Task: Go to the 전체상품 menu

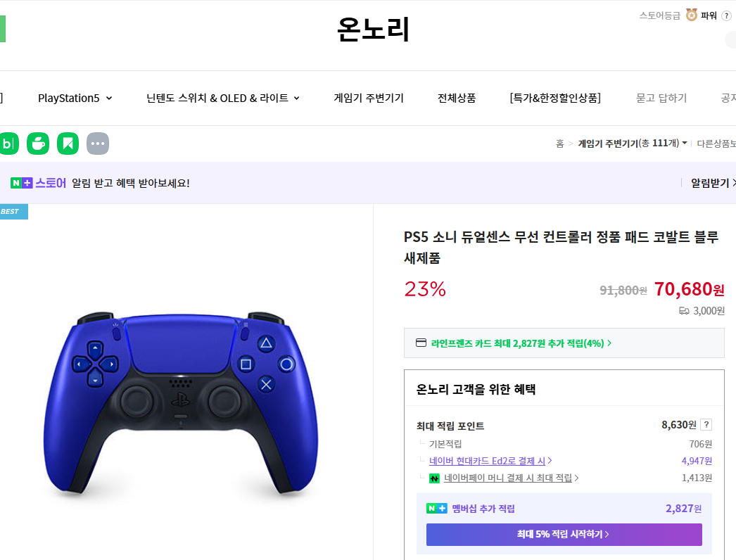Action: pos(457,98)
